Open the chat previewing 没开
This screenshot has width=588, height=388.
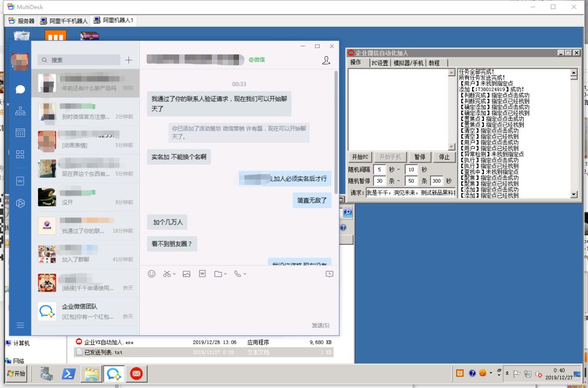click(x=85, y=197)
